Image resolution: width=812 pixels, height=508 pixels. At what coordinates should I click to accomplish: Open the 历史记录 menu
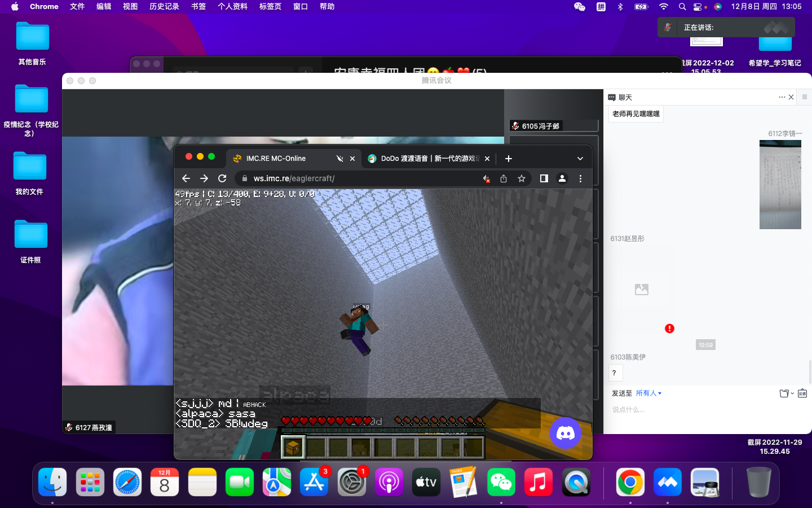tap(164, 7)
